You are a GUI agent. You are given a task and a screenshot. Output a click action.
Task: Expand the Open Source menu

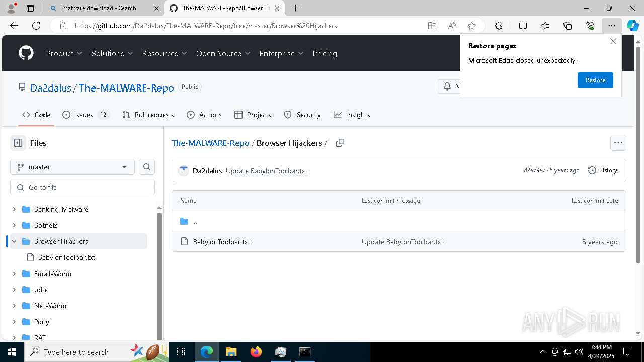(x=223, y=53)
